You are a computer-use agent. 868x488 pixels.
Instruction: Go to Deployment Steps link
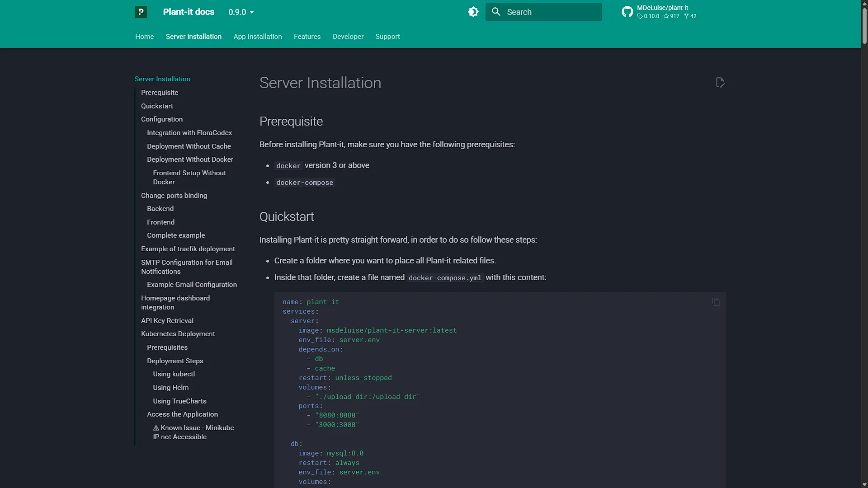coord(175,361)
